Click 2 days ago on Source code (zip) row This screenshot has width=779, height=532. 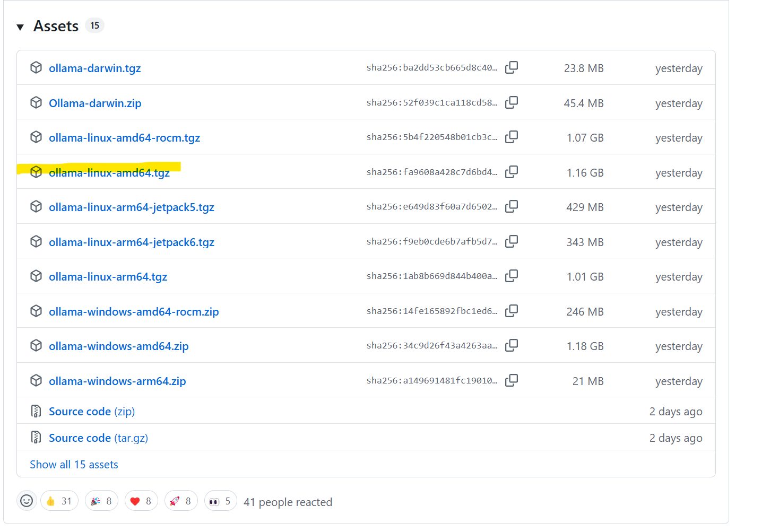pos(676,412)
